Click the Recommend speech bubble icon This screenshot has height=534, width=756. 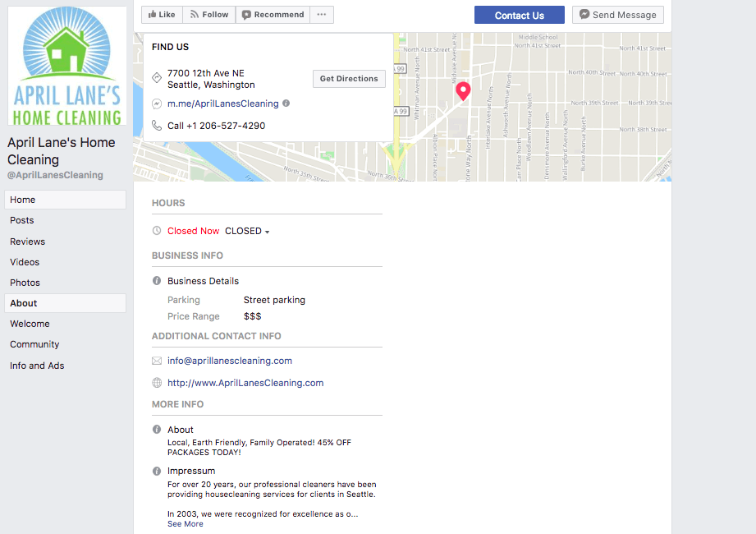coord(246,15)
